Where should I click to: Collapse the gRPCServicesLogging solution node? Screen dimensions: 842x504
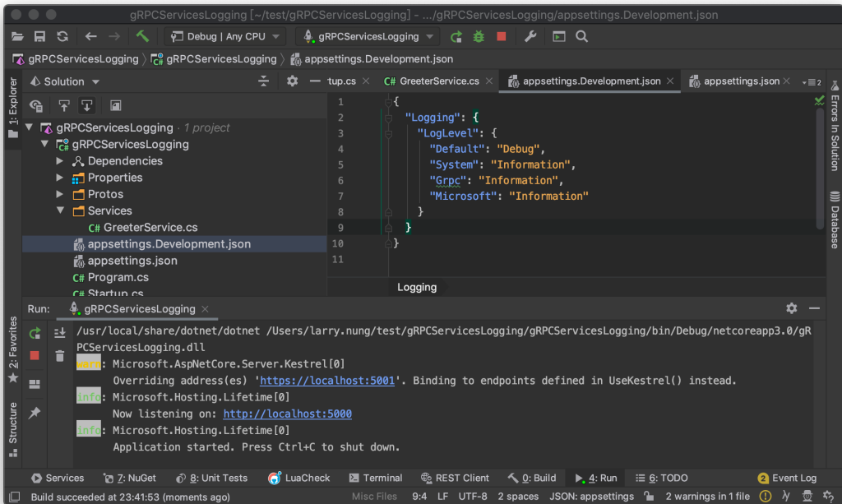30,127
